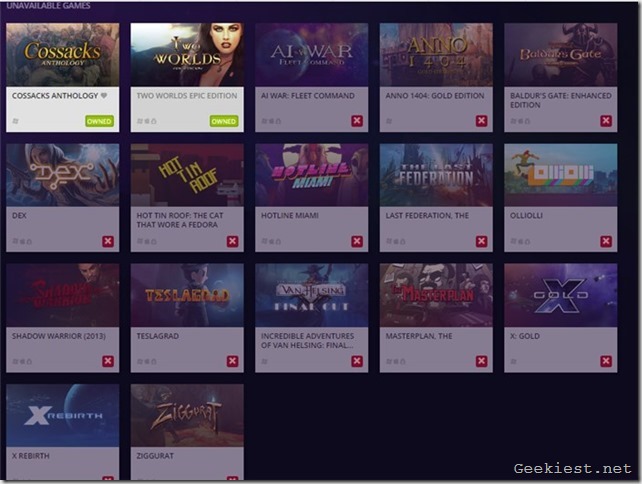Select the Van Helsing Final Cut cover art
Screen dimensions: 642x484
click(x=311, y=295)
